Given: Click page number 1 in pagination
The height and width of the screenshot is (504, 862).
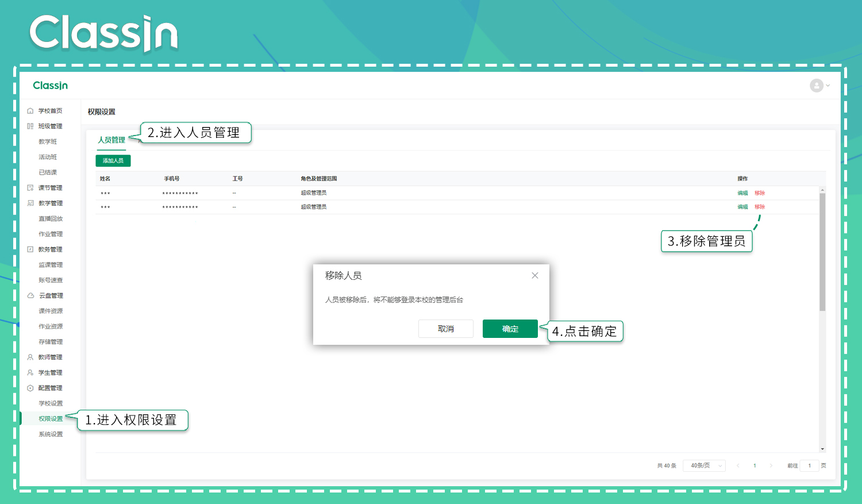Looking at the screenshot, I should click(x=755, y=465).
